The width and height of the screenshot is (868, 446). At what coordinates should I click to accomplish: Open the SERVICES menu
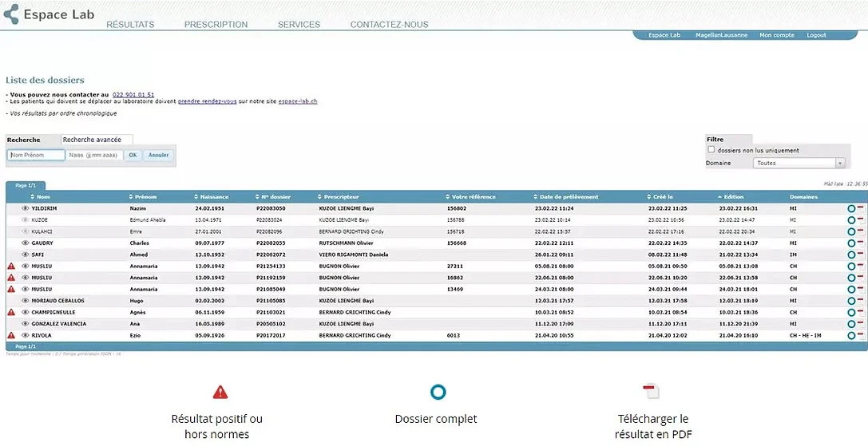[x=299, y=25]
